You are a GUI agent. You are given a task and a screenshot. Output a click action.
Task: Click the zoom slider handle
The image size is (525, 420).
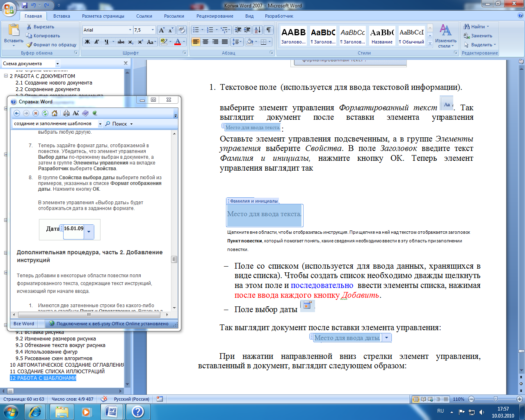[495, 399]
